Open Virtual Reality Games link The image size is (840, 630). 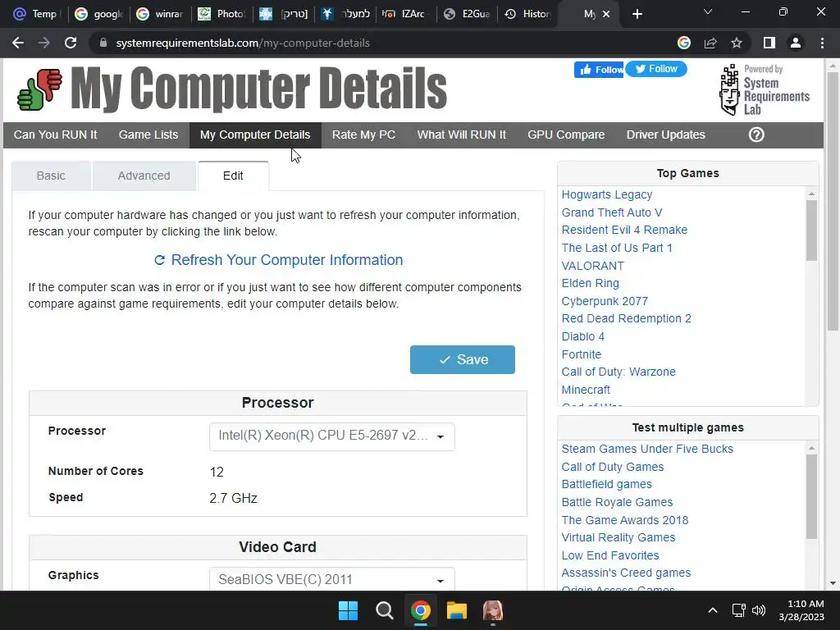619,537
